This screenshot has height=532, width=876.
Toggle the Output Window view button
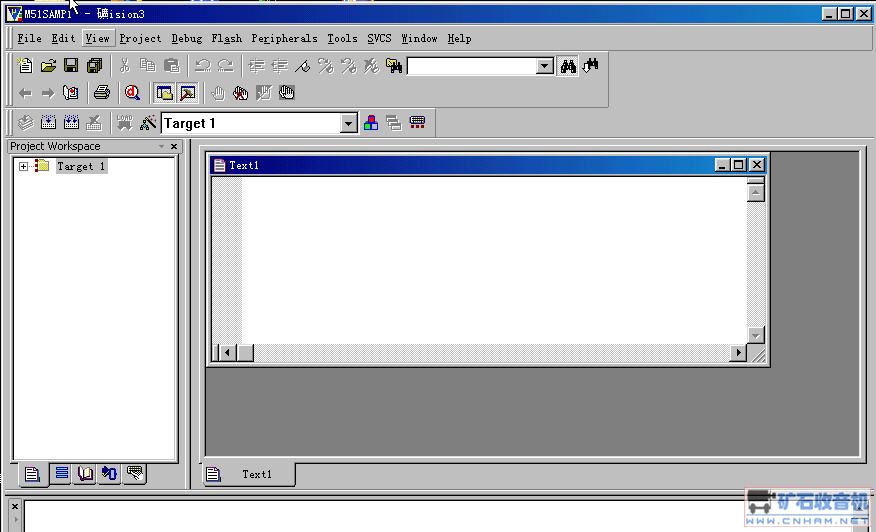[x=188, y=93]
